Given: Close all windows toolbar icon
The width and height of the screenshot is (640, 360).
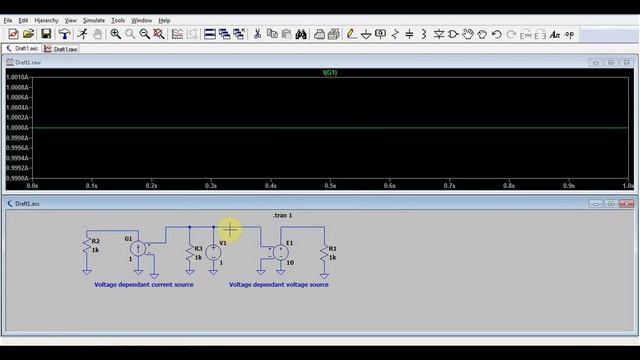Looking at the screenshot, I should pyautogui.click(x=239, y=34).
